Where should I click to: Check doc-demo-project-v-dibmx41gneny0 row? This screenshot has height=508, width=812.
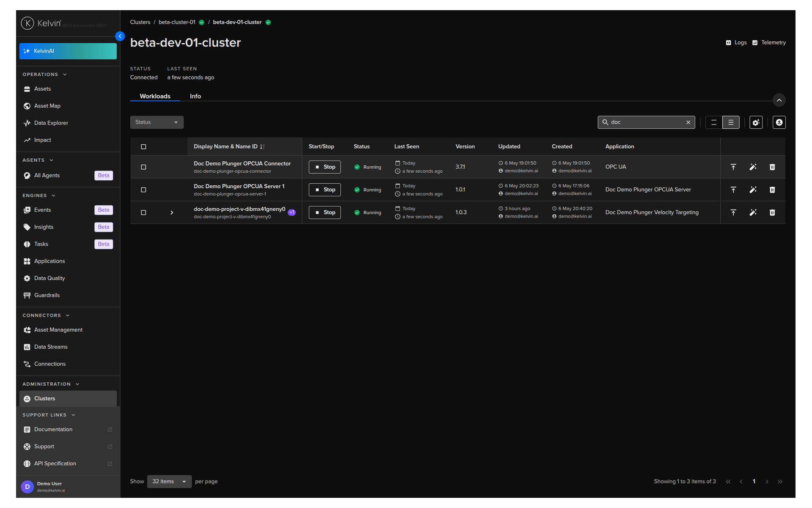[143, 213]
